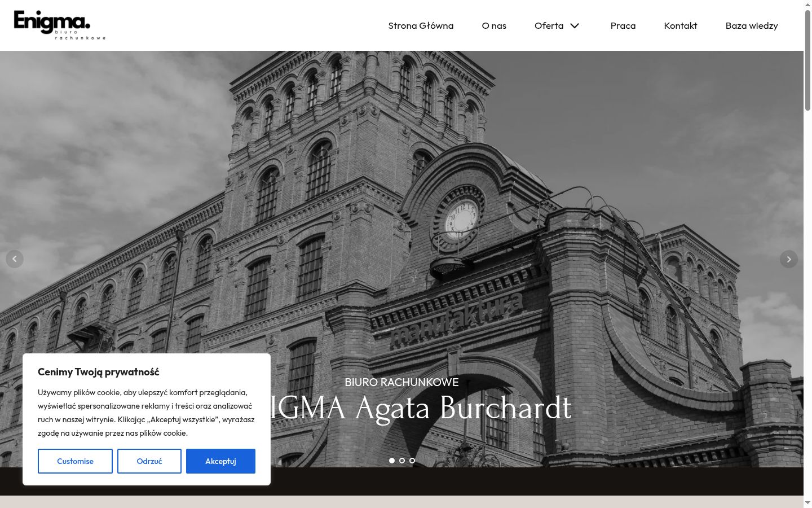Click Odrzuć to reject cookies
Screen dimensions: 812x508
pos(149,461)
